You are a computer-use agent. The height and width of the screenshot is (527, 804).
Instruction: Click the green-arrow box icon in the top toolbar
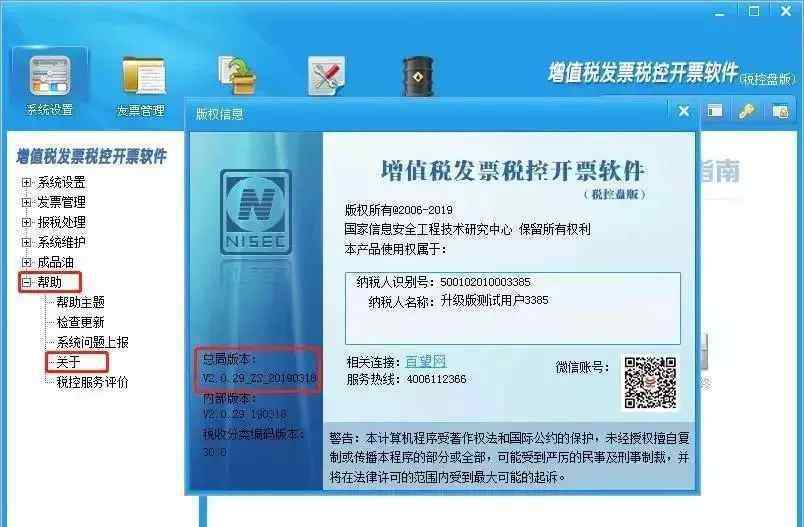pos(236,75)
